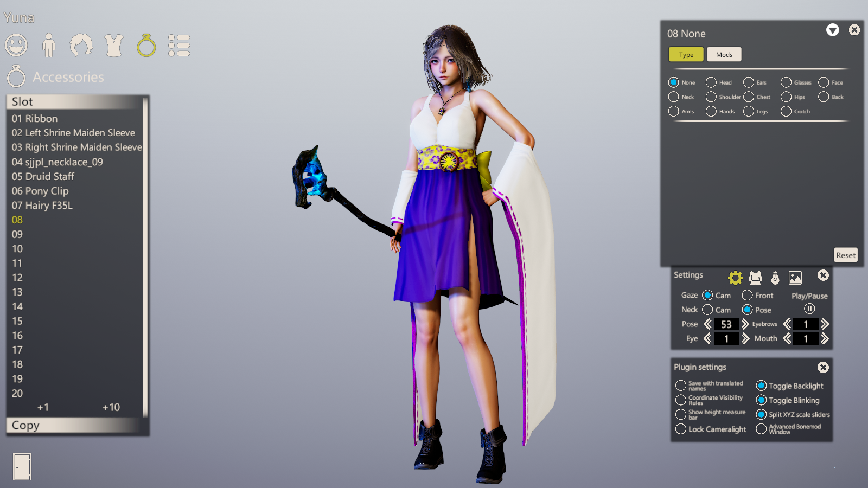Viewport: 868px width, 488px height.
Task: Select the Legs accessory type
Action: 749,111
